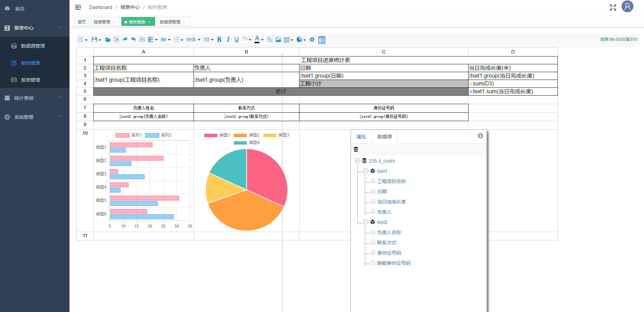
Task: Click the import document icon in toolbar
Action: pyautogui.click(x=117, y=40)
